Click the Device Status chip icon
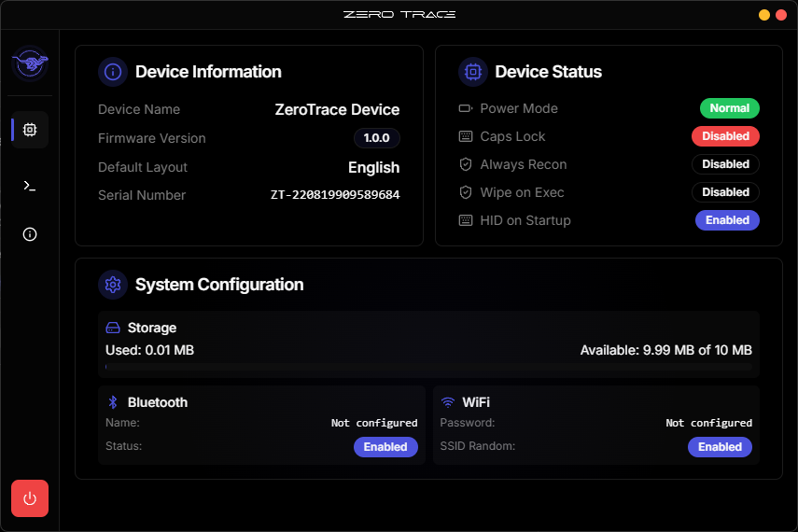The image size is (798, 532). point(473,72)
